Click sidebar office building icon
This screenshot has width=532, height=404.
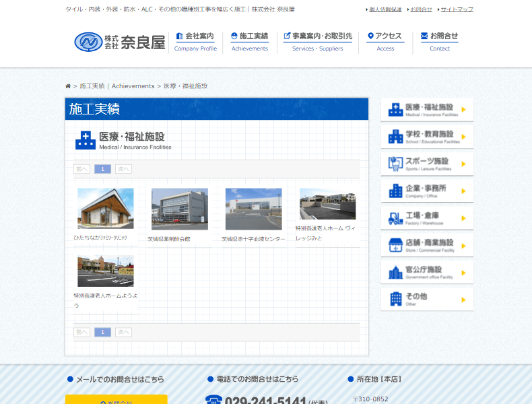395,191
